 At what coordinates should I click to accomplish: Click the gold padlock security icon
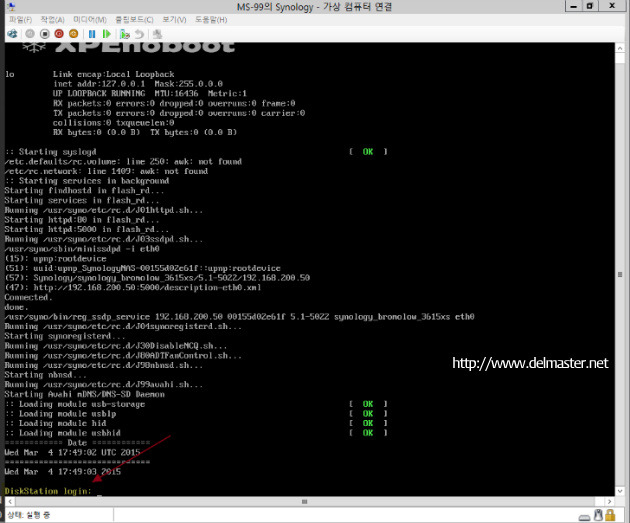point(610,515)
